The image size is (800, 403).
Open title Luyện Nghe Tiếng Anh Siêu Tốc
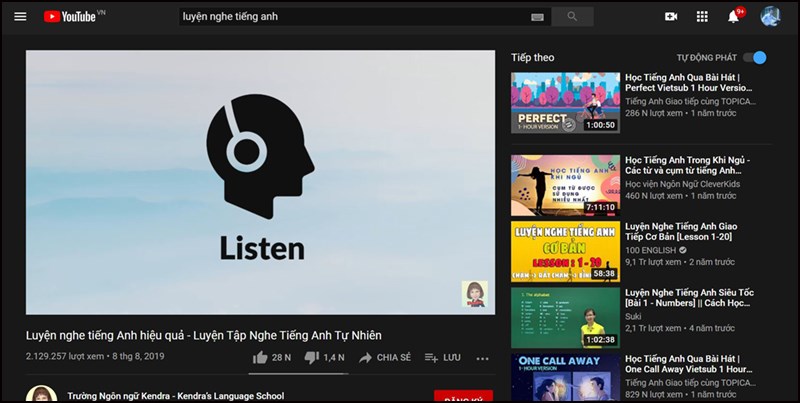coord(689,298)
